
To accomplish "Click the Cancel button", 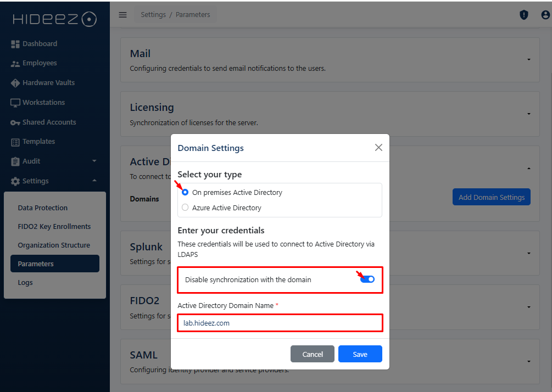I will tap(313, 354).
